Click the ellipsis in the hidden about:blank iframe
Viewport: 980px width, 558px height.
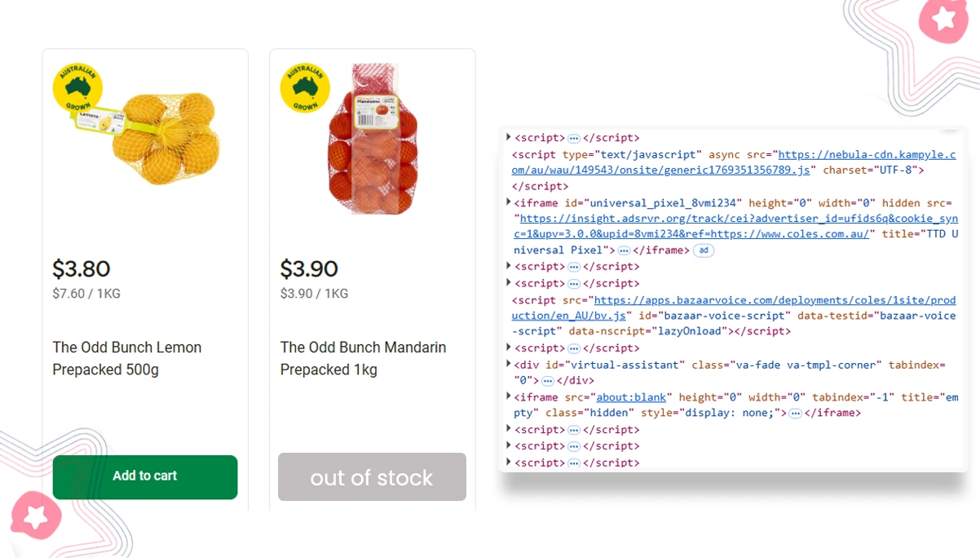[793, 413]
